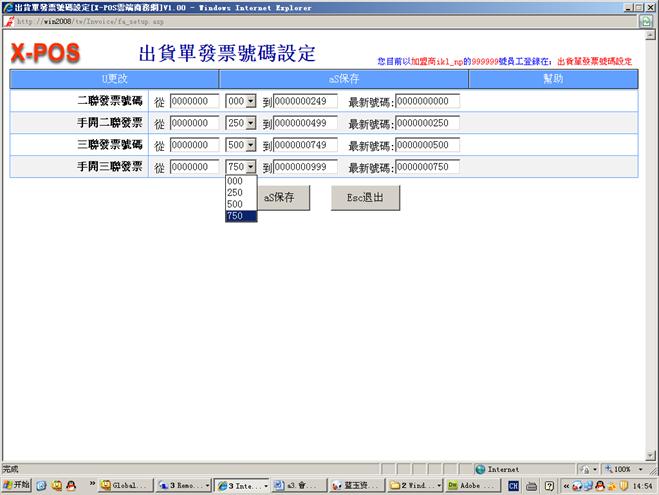Image resolution: width=659 pixels, height=495 pixels.
Task: Click the aS保存 button below the table
Action: pos(278,198)
